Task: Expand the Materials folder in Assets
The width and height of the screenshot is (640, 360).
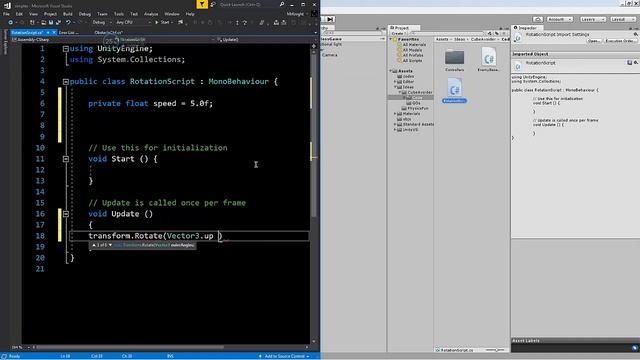Action: coord(395,113)
